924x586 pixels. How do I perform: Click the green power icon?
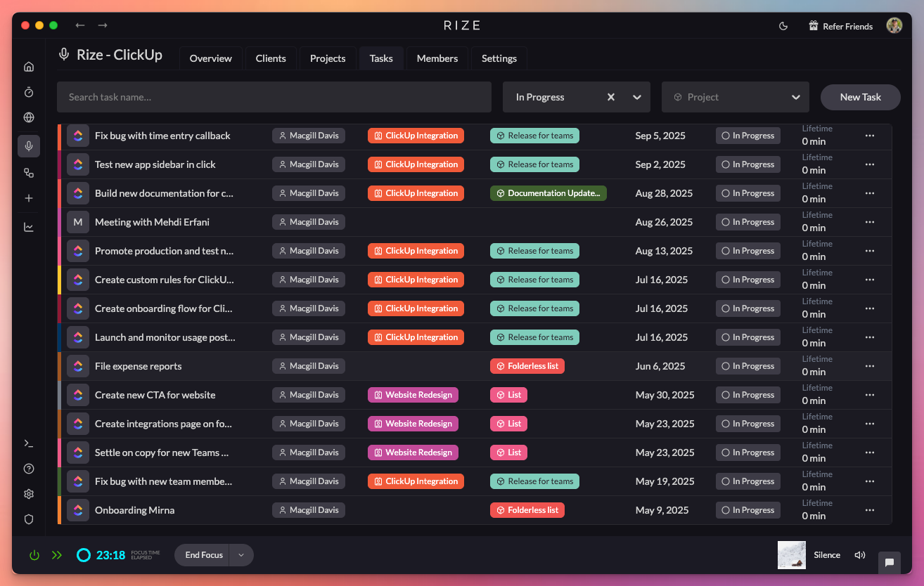(x=34, y=555)
